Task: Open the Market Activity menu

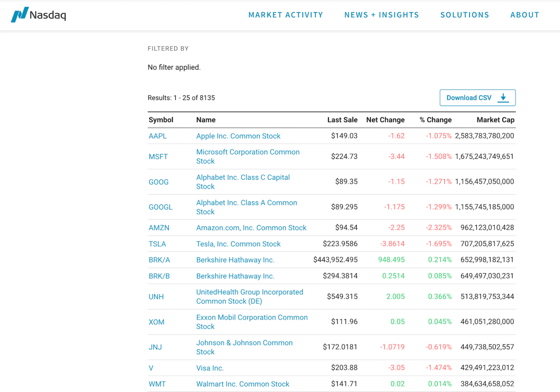Action: tap(286, 15)
